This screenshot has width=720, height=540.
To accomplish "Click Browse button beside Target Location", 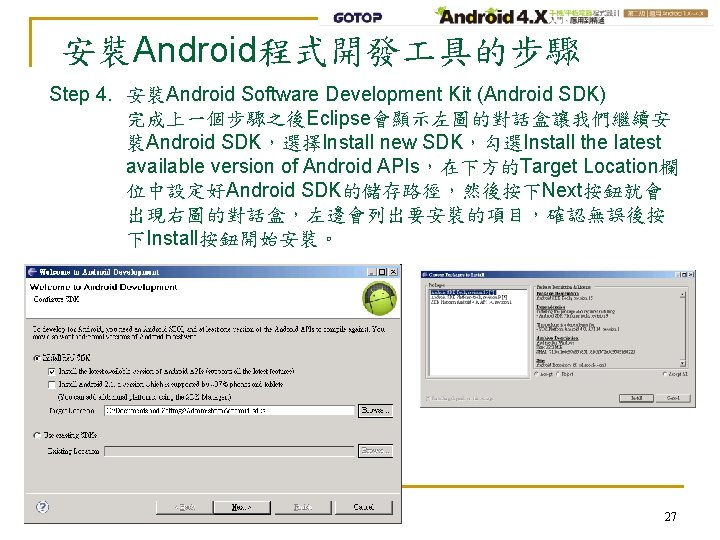I will 375,411.
